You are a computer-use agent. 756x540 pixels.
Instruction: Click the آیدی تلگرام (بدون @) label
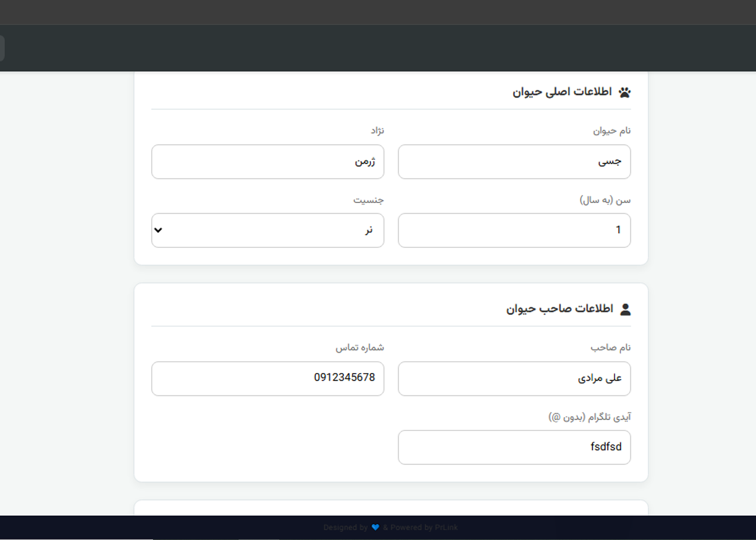[x=590, y=417]
